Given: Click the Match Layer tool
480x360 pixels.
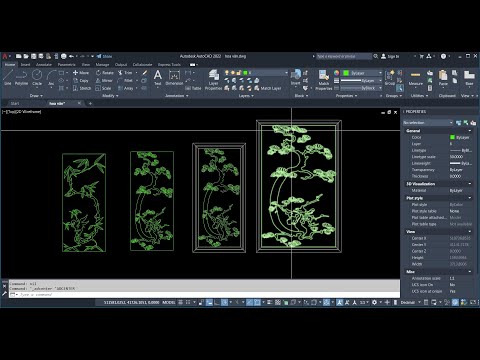Looking at the screenshot, I should click(x=268, y=88).
